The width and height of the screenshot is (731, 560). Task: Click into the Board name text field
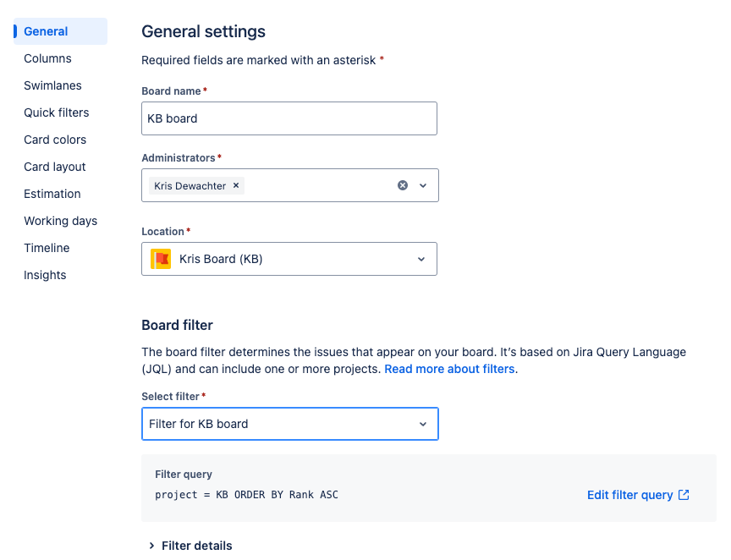(289, 118)
